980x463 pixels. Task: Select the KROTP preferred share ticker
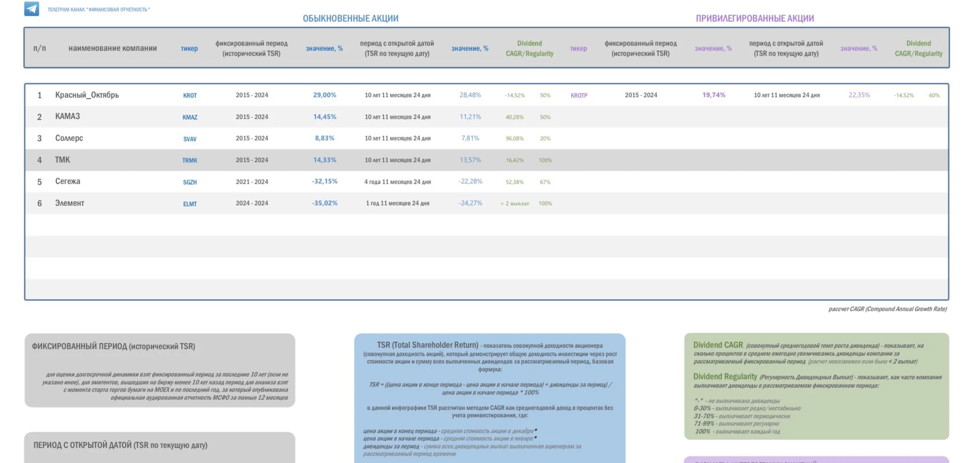pos(579,96)
